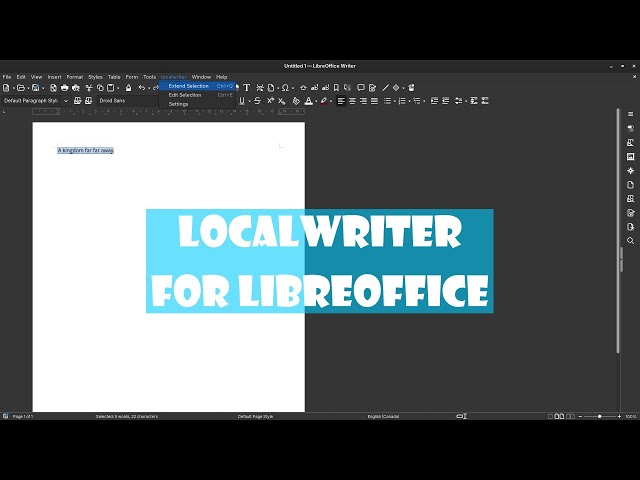Click the Copy icon

pyautogui.click(x=100, y=88)
